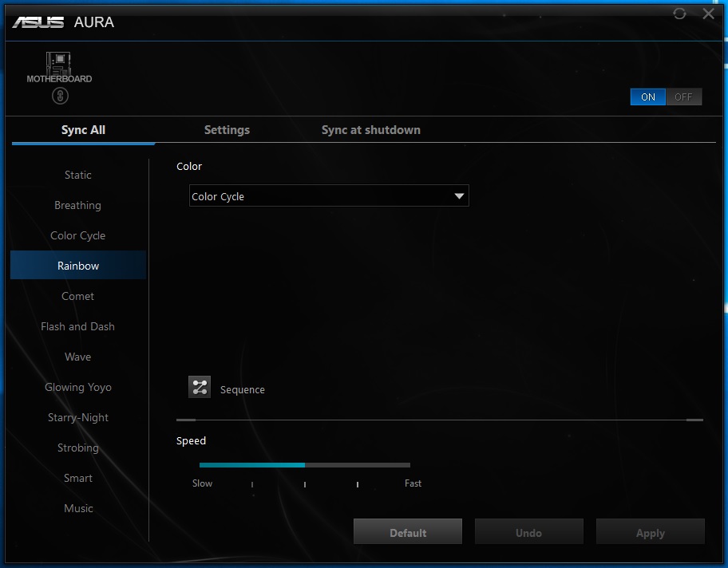Switch to the Sync All tab
Screen dimensions: 728x568
[83, 130]
